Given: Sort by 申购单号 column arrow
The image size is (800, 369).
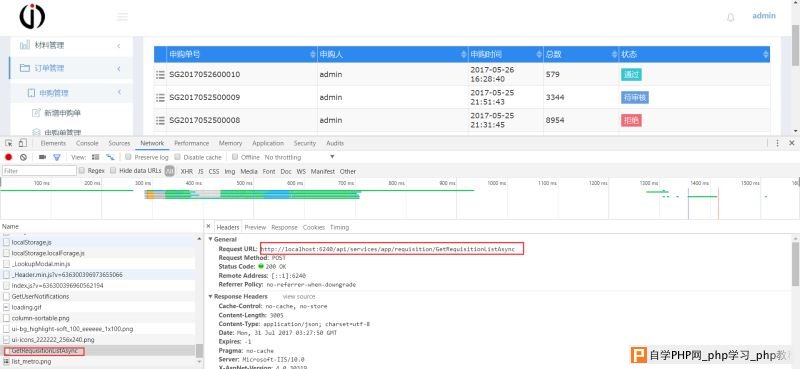Looking at the screenshot, I should (x=313, y=55).
